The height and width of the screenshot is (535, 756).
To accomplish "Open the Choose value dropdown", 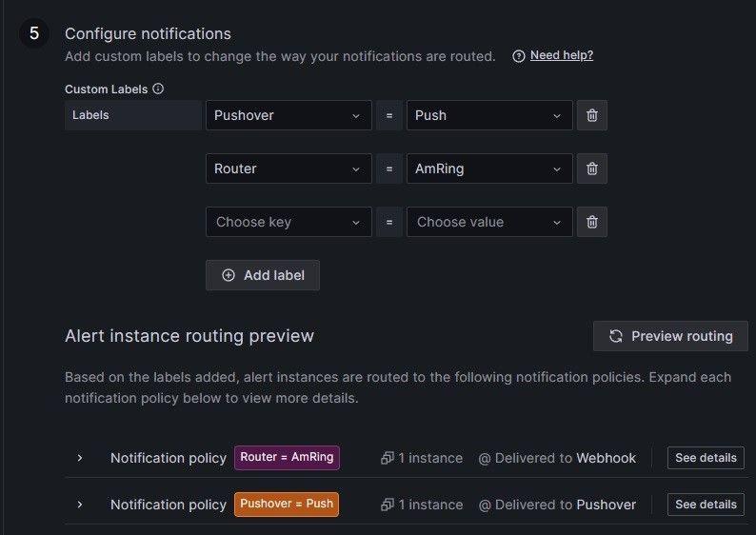I will 489,222.
